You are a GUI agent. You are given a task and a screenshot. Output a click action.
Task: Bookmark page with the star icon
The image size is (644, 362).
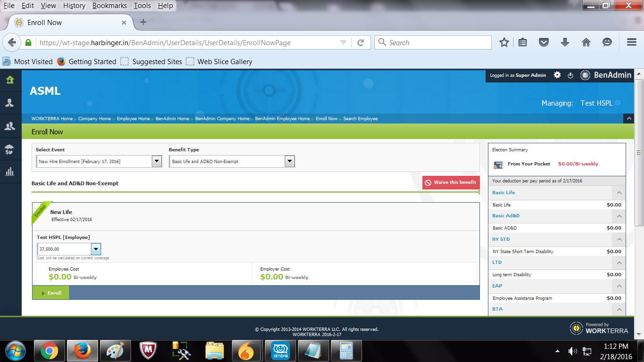coord(504,42)
